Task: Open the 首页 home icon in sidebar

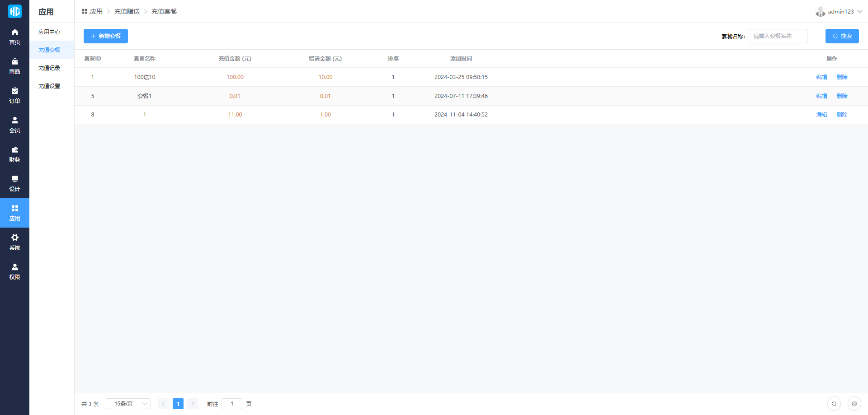Action: [14, 33]
